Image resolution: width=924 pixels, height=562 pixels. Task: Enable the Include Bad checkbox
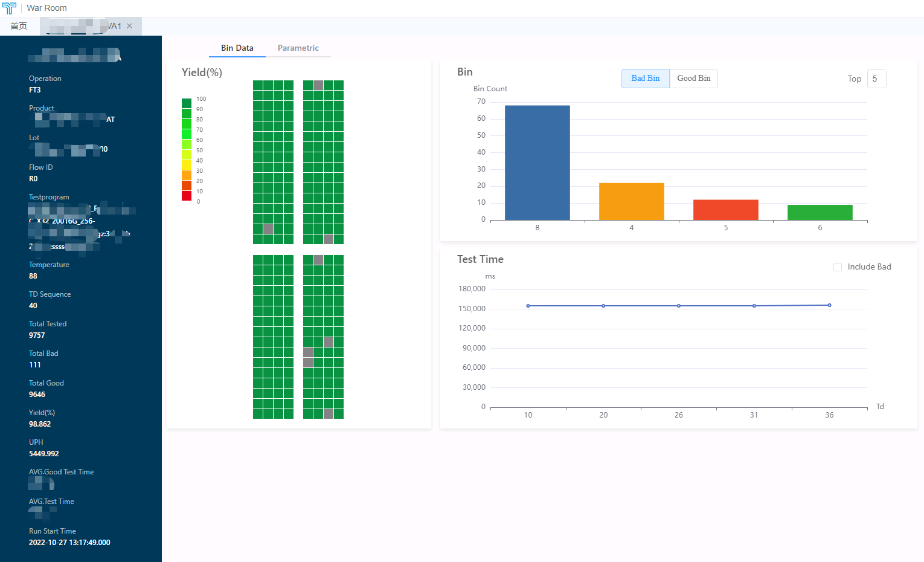pyautogui.click(x=838, y=267)
